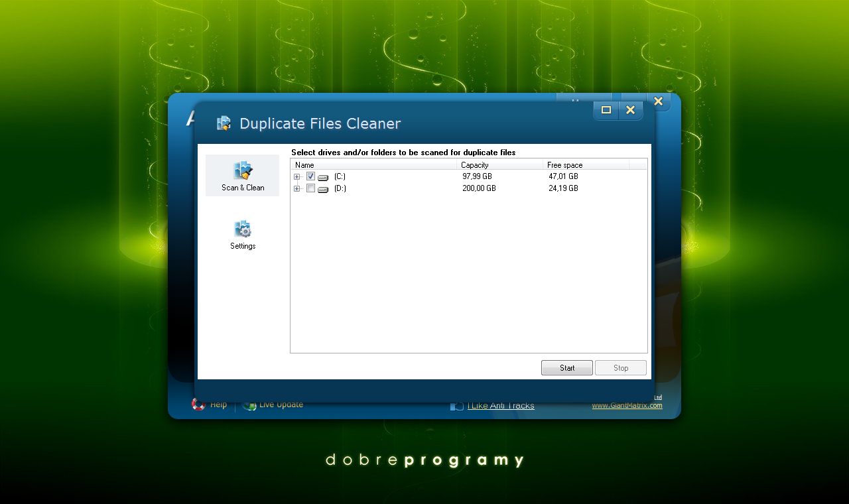Click the 200,00 GB capacity value
Image resolution: width=849 pixels, height=504 pixels.
(479, 188)
